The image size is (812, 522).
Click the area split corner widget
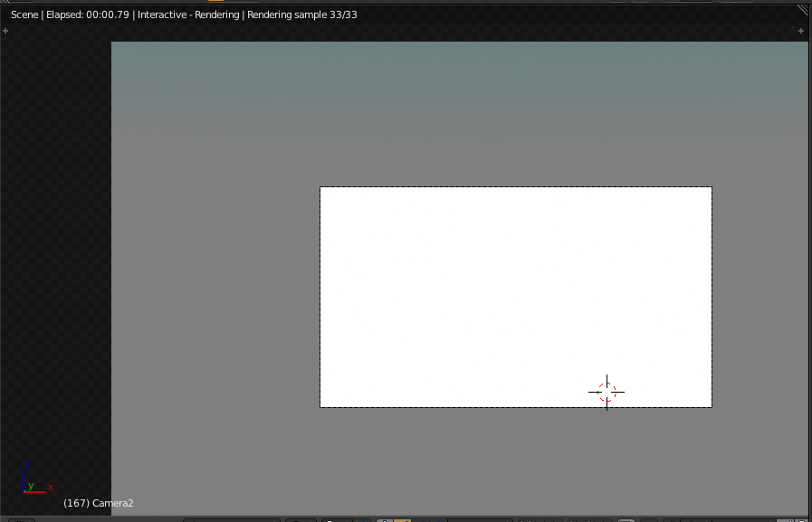[x=804, y=9]
